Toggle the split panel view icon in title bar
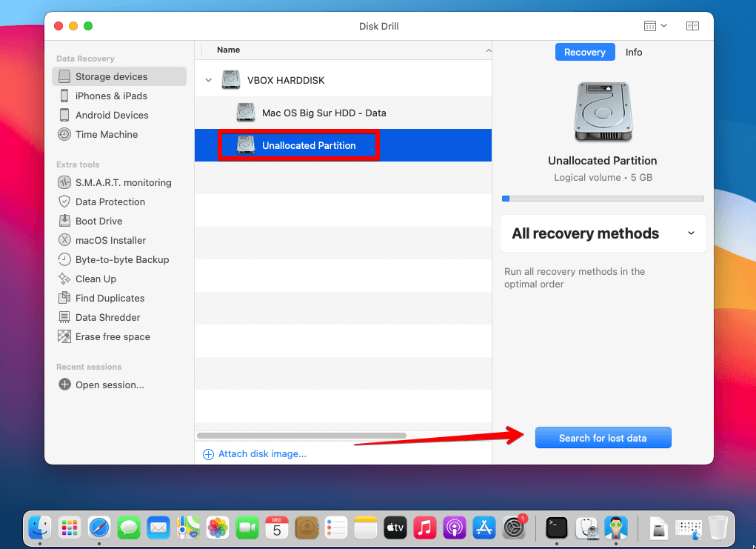Screen dimensions: 756x549 pyautogui.click(x=692, y=26)
